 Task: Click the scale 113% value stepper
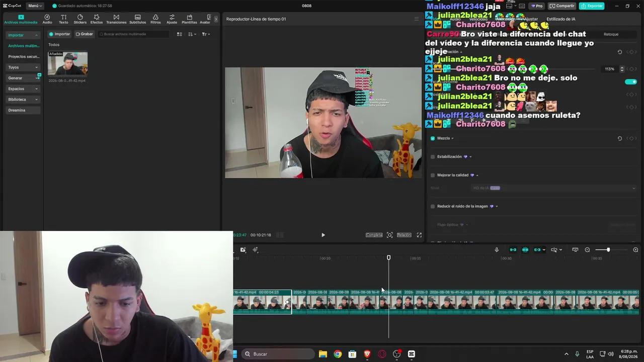click(x=622, y=69)
